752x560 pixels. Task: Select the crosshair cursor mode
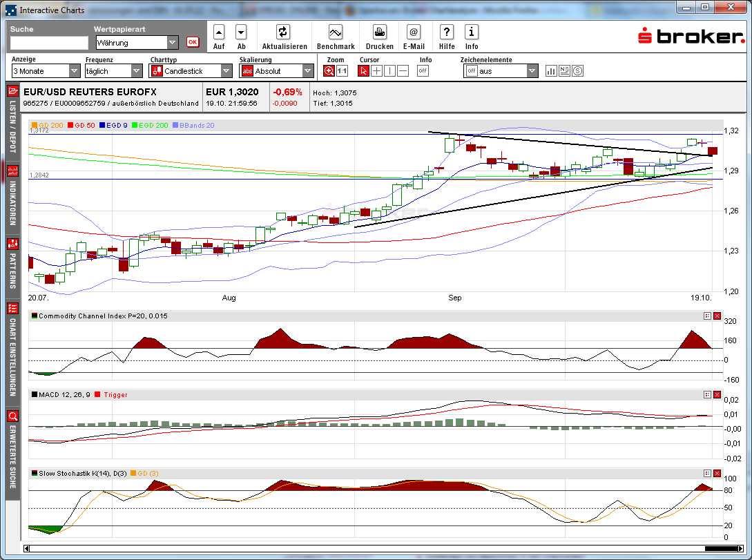377,71
